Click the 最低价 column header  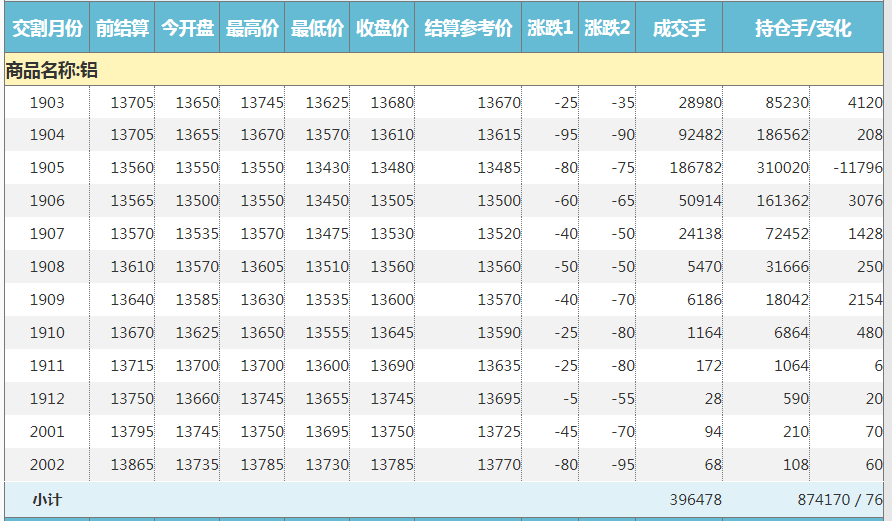coord(317,28)
